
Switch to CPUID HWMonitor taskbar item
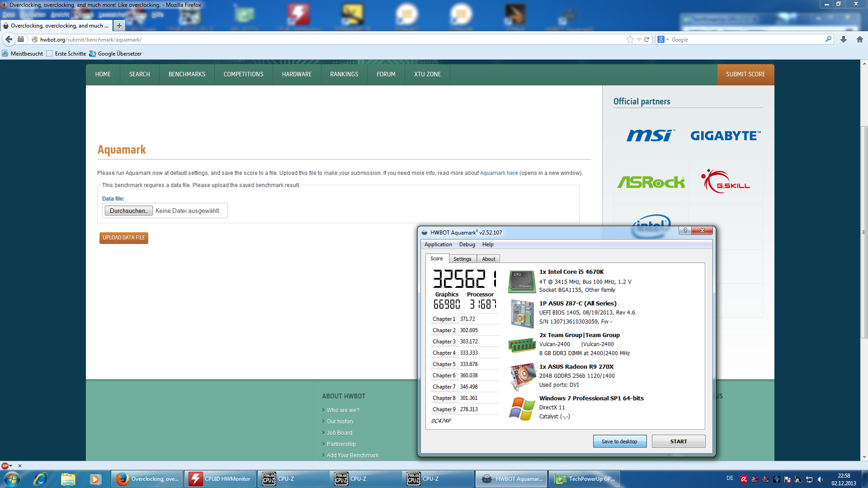coord(220,479)
